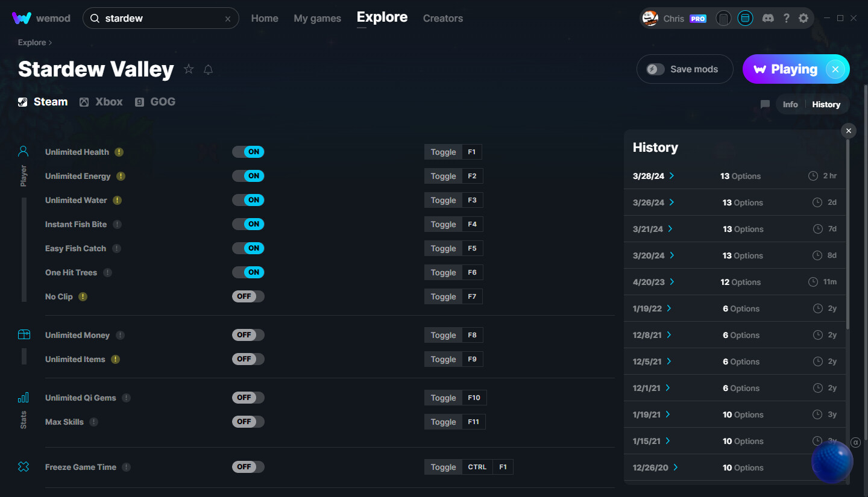Image resolution: width=868 pixels, height=497 pixels.
Task: Toggle the Save mods switch
Action: [x=656, y=69]
